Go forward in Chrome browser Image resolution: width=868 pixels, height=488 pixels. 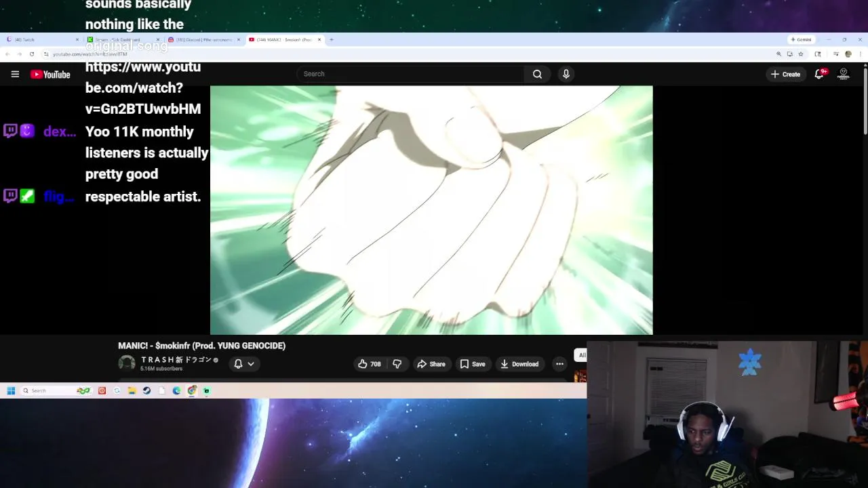click(19, 54)
